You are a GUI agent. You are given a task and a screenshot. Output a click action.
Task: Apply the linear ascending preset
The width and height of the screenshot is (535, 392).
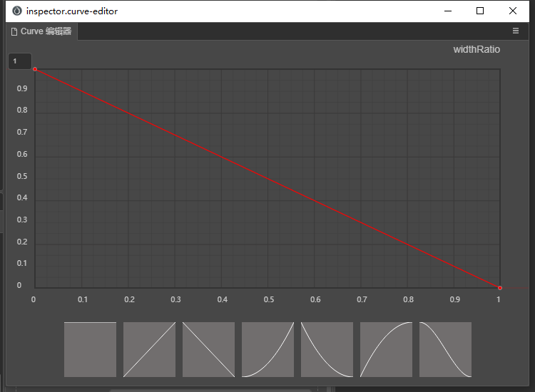point(150,349)
